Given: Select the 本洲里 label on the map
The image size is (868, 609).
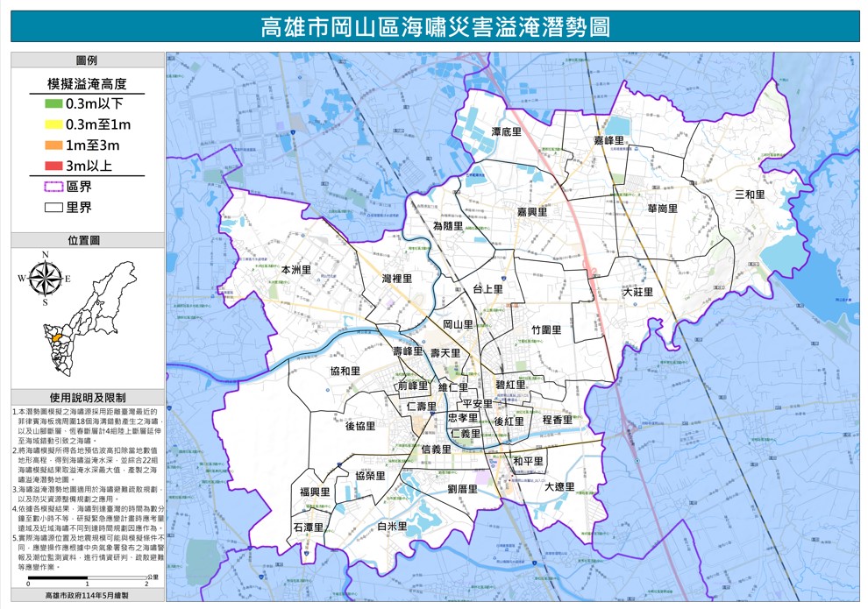Looking at the screenshot, I should pyautogui.click(x=295, y=270).
